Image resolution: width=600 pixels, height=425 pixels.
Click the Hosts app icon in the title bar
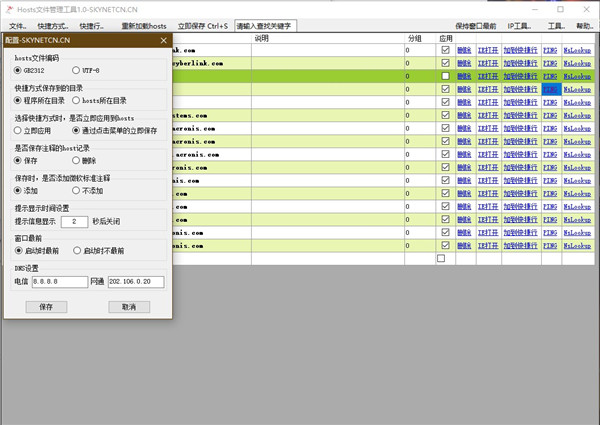click(8, 8)
